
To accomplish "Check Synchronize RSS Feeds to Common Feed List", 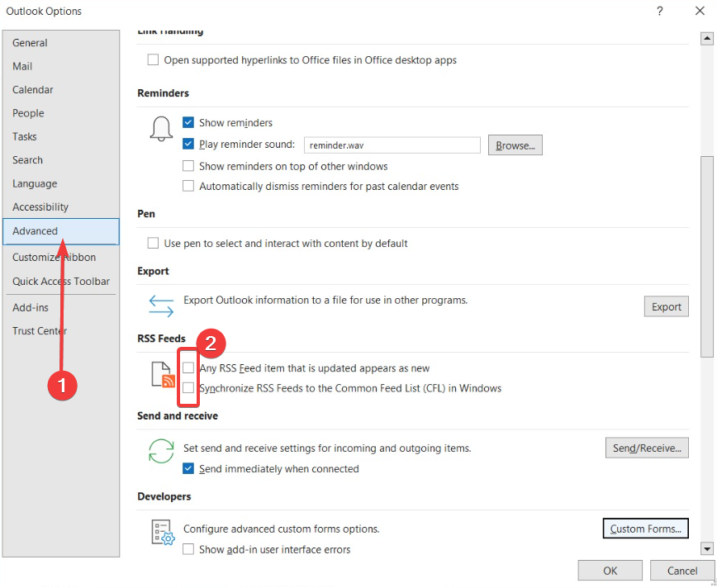I will coord(188,388).
